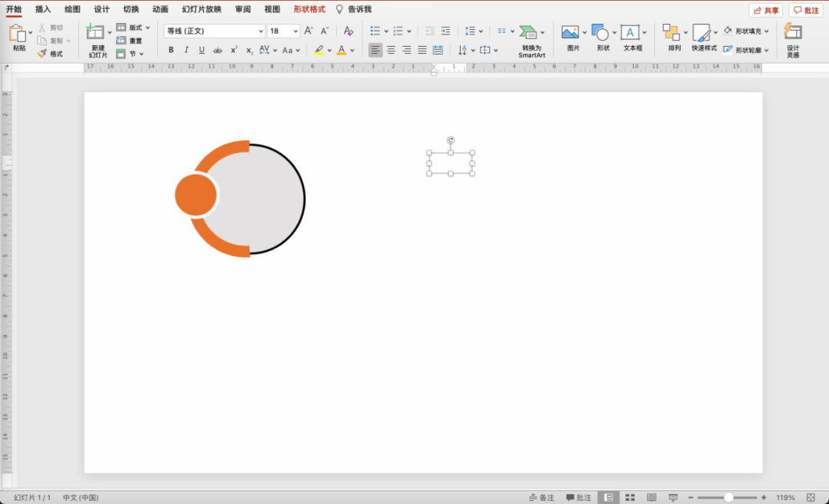Viewport: 829px width, 504px height.
Task: Click the clear formatting eraser icon
Action: pos(348,31)
